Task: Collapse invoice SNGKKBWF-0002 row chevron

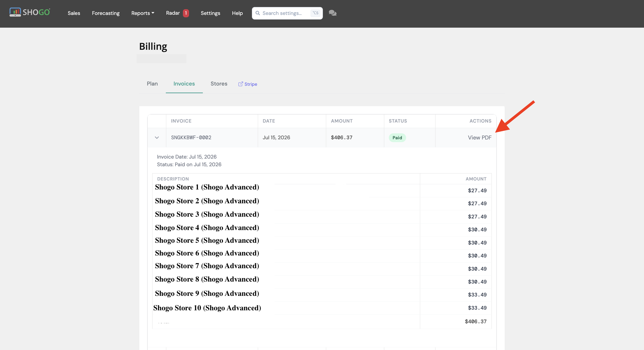Action: (x=157, y=138)
